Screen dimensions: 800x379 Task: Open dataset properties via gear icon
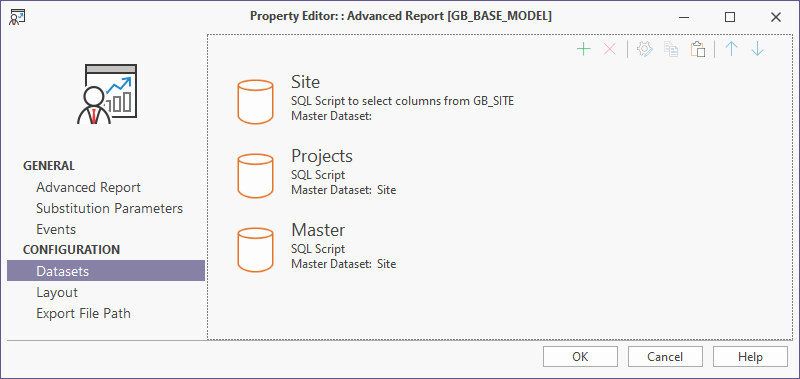click(645, 49)
